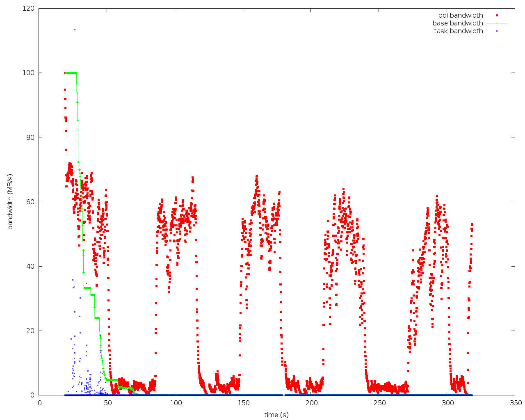Click the lone blue task outlier above 110
525x420 pixels.
pyautogui.click(x=75, y=30)
